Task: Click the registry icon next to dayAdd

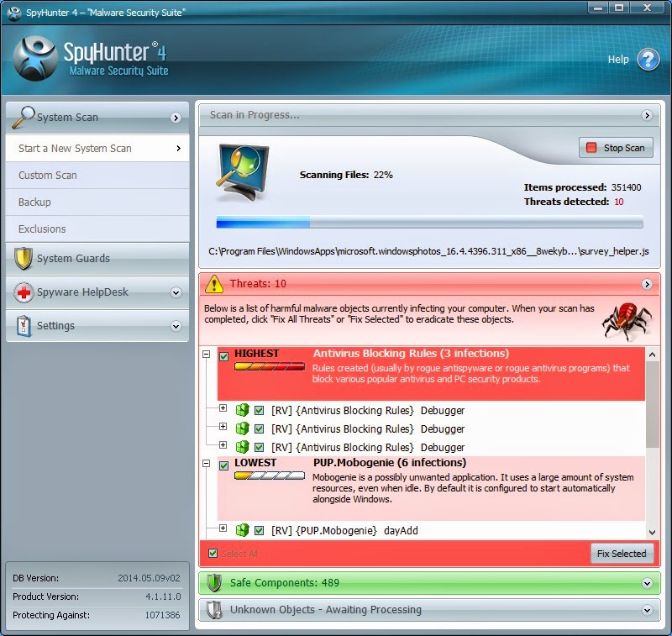Action: (x=242, y=530)
